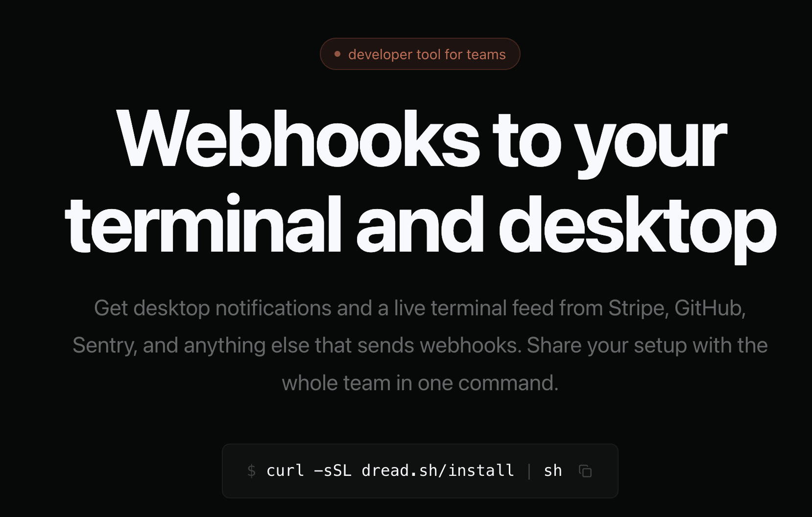Copy the curl install command
Image resolution: width=812 pixels, height=517 pixels.
(x=585, y=471)
